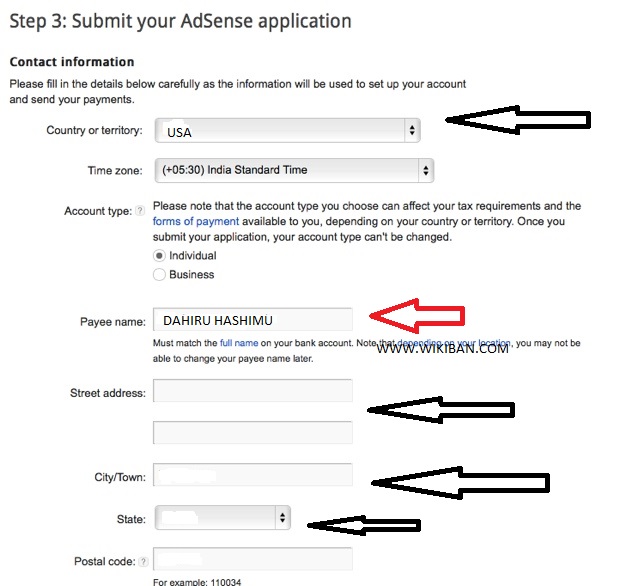Click the first Street address field
This screenshot has height=586, width=620.
[x=253, y=391]
